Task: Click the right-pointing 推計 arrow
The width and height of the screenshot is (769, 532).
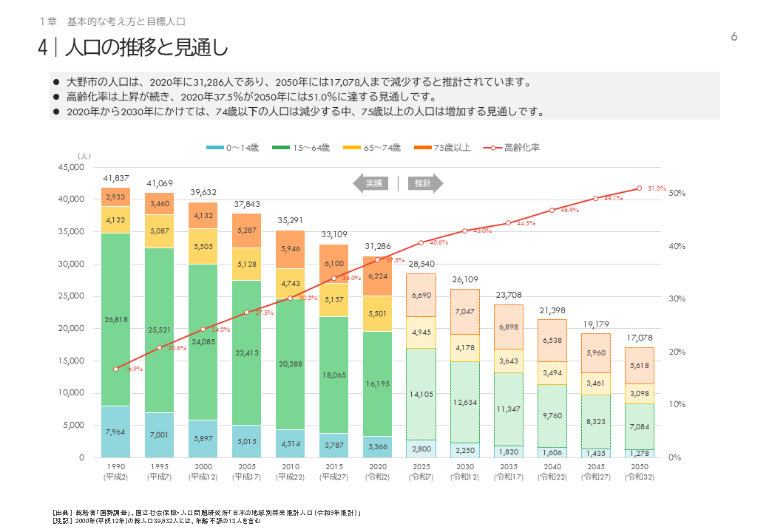Action: click(x=424, y=183)
